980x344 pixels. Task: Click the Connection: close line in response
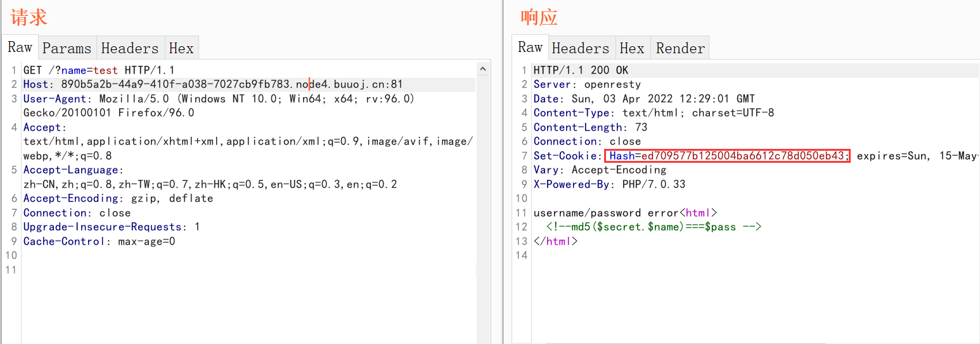587,141
